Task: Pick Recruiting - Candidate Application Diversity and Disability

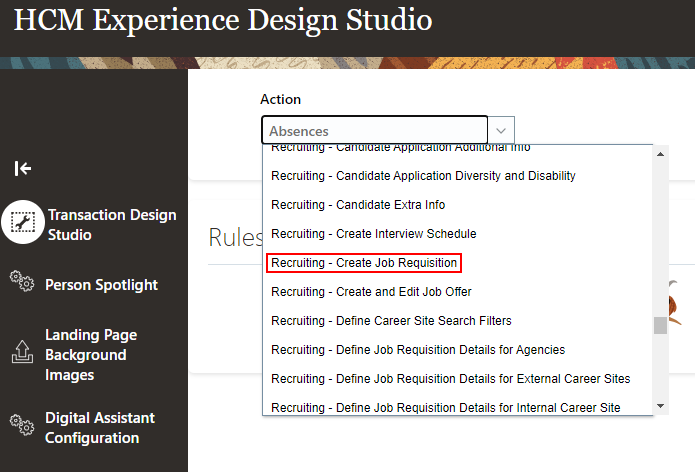Action: pyautogui.click(x=423, y=176)
